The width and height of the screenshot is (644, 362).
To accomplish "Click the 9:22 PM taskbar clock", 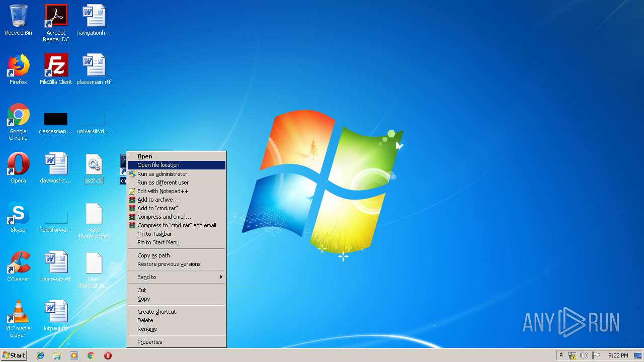I will [618, 355].
